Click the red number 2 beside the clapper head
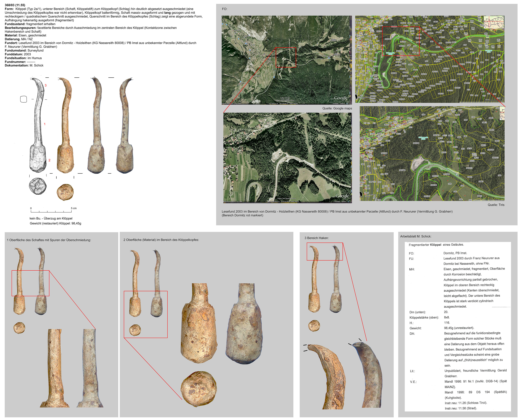The image size is (521, 420). coord(49,160)
